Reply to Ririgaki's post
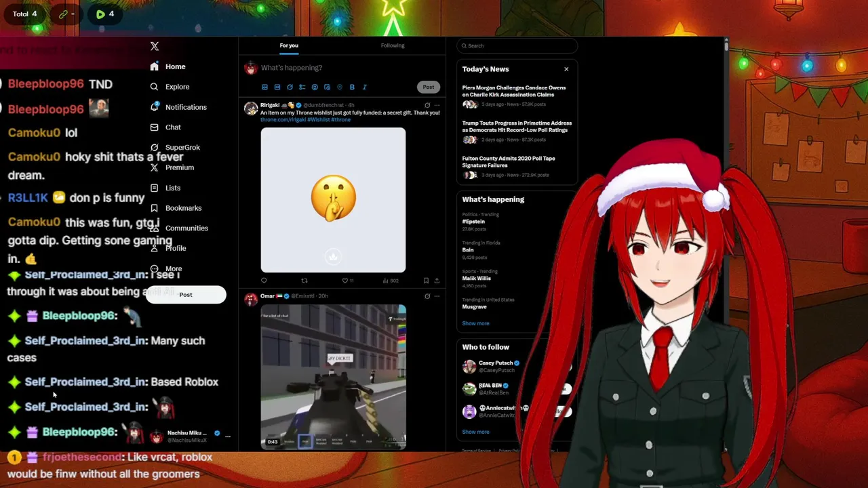 point(264,281)
